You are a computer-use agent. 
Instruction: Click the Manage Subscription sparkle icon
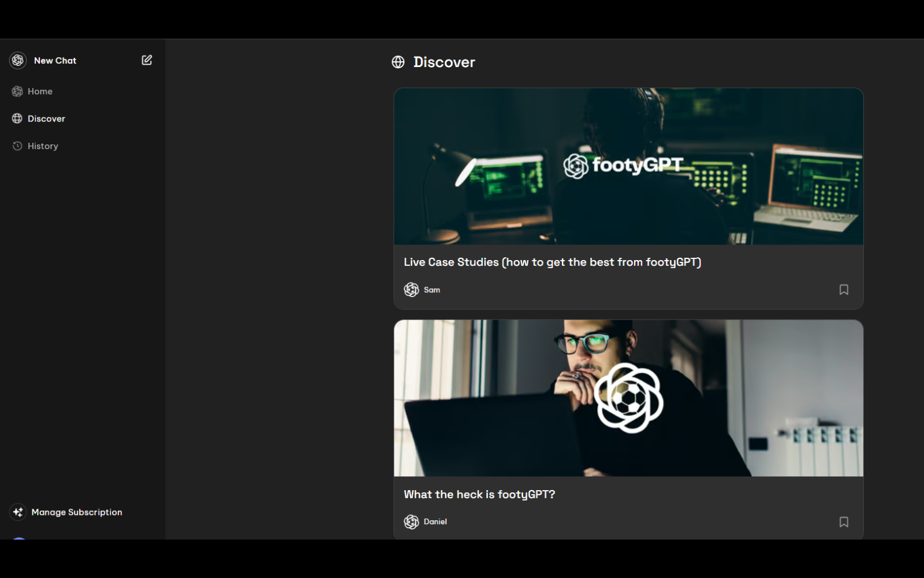tap(18, 512)
